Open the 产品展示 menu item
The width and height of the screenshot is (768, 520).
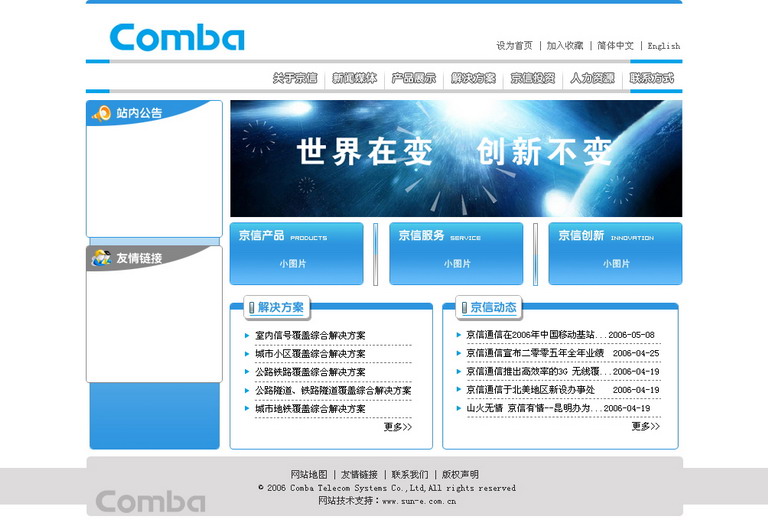(414, 78)
